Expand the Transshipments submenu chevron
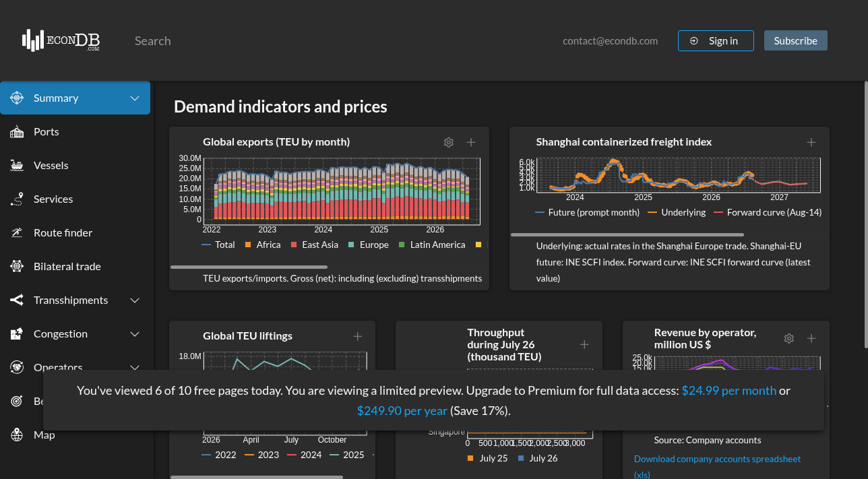 135,300
